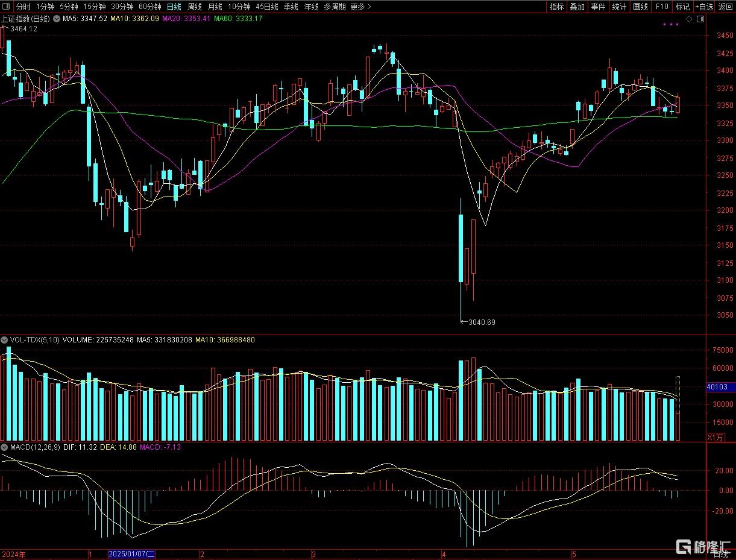
Task: Select the 60分钟 period tab
Action: point(149,7)
